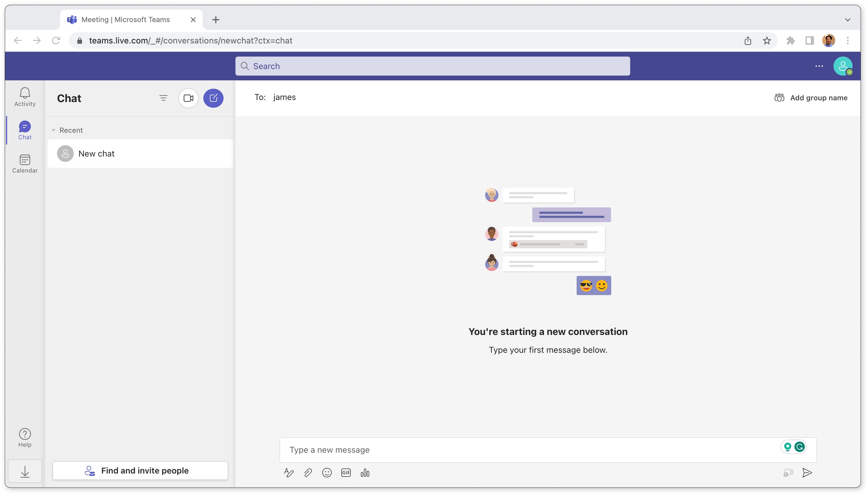Bookmark this page with star icon

pyautogui.click(x=767, y=41)
